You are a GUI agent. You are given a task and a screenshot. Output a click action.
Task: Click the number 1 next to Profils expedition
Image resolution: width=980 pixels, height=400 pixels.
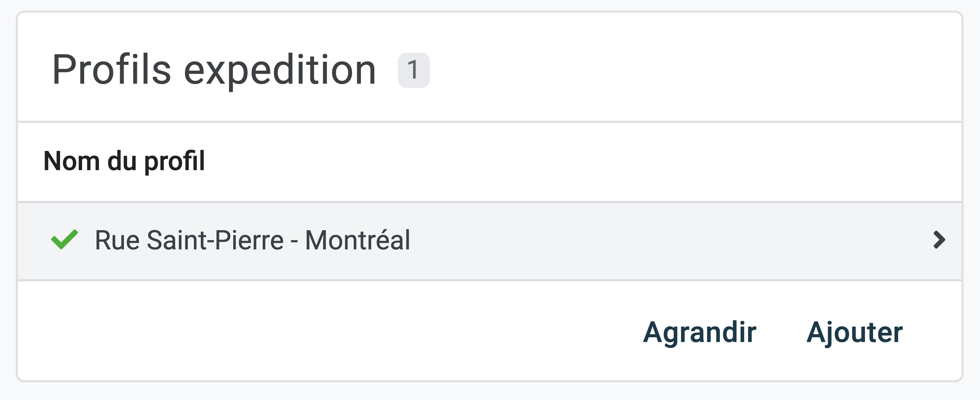413,70
